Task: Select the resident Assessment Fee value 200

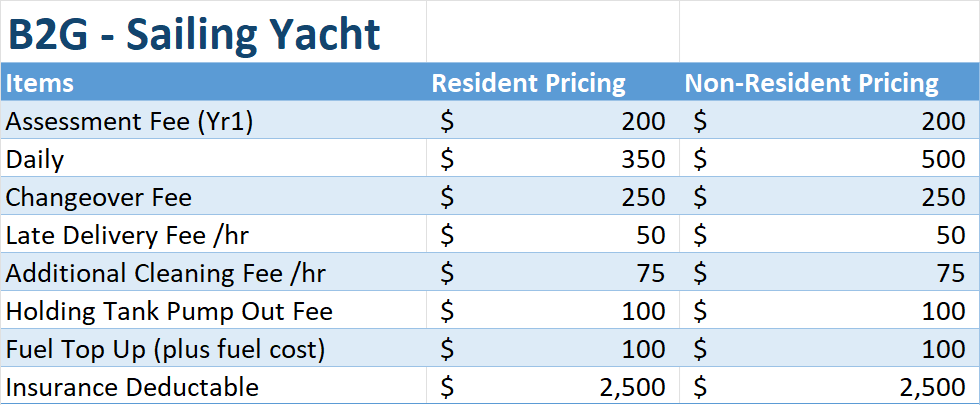Action: 553,121
